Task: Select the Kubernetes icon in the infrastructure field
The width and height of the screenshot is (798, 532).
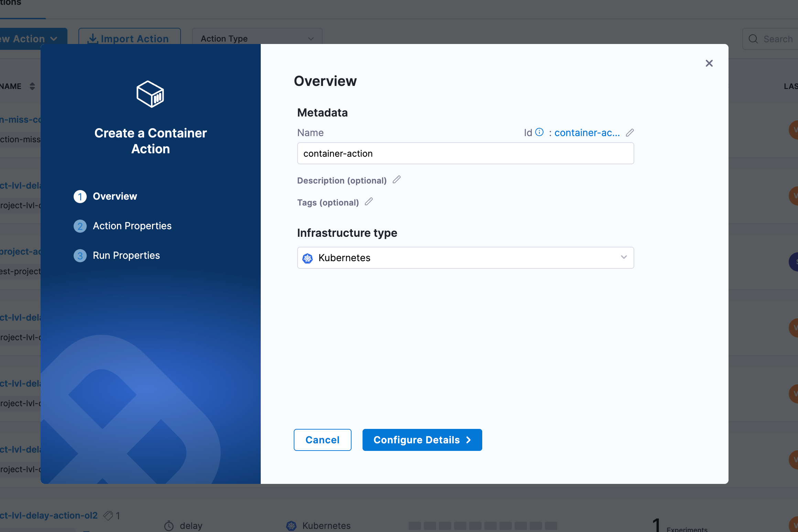Action: [x=308, y=258]
